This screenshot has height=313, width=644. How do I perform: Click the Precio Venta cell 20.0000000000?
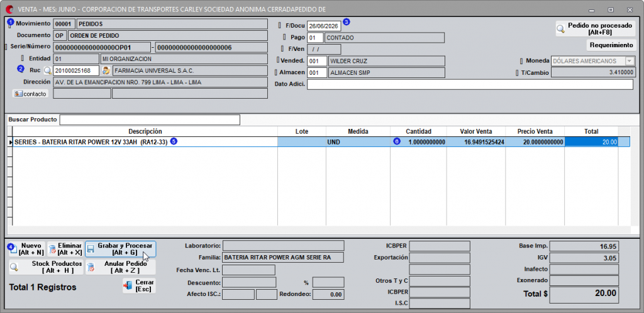tap(535, 142)
